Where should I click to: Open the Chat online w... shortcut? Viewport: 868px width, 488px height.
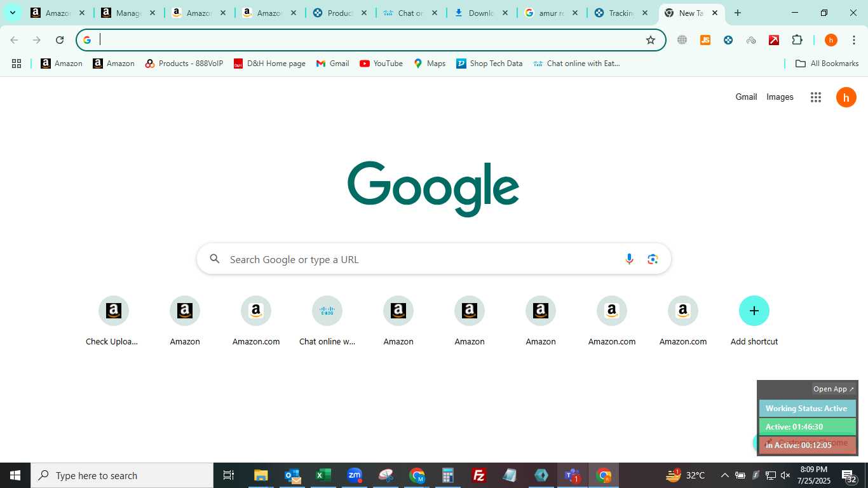pyautogui.click(x=327, y=322)
